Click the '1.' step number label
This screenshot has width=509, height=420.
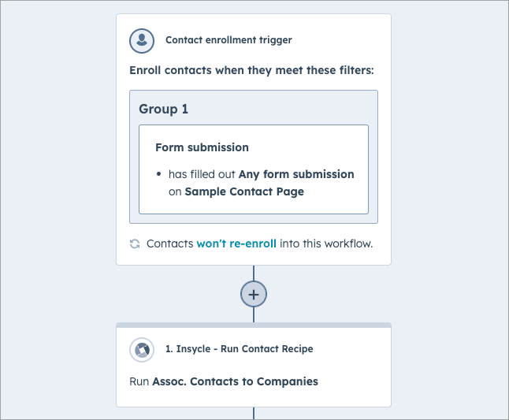169,348
